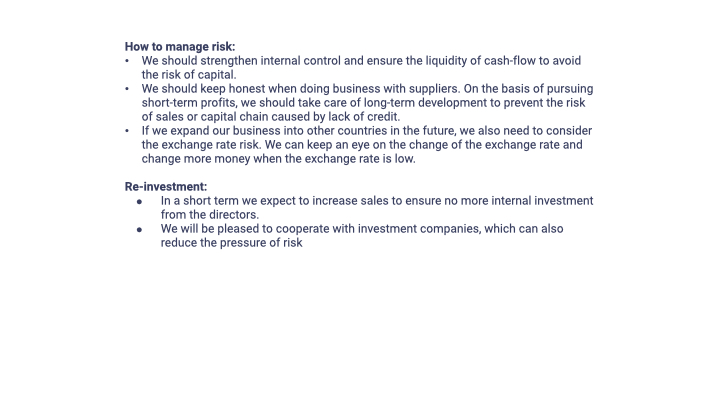Viewport: 720px width, 405px height.
Task: Click the bullet before "We should strengthen internal control"
Action: 127,61
